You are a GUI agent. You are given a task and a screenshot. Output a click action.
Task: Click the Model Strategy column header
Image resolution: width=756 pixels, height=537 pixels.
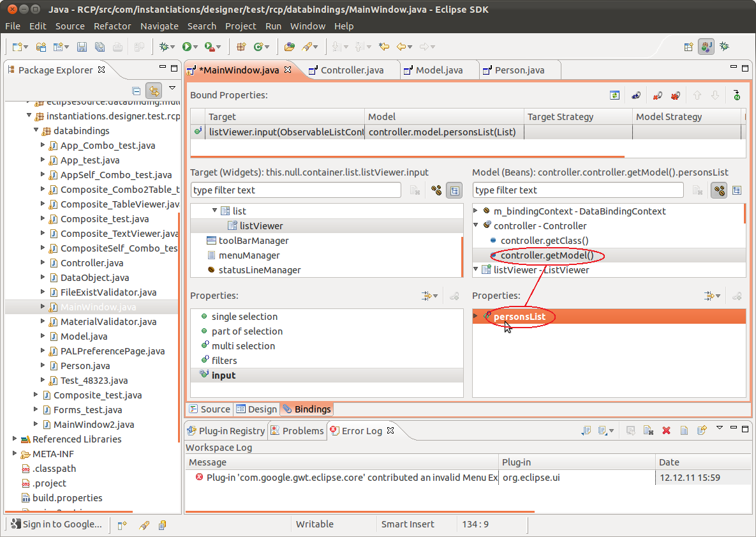[686, 117]
